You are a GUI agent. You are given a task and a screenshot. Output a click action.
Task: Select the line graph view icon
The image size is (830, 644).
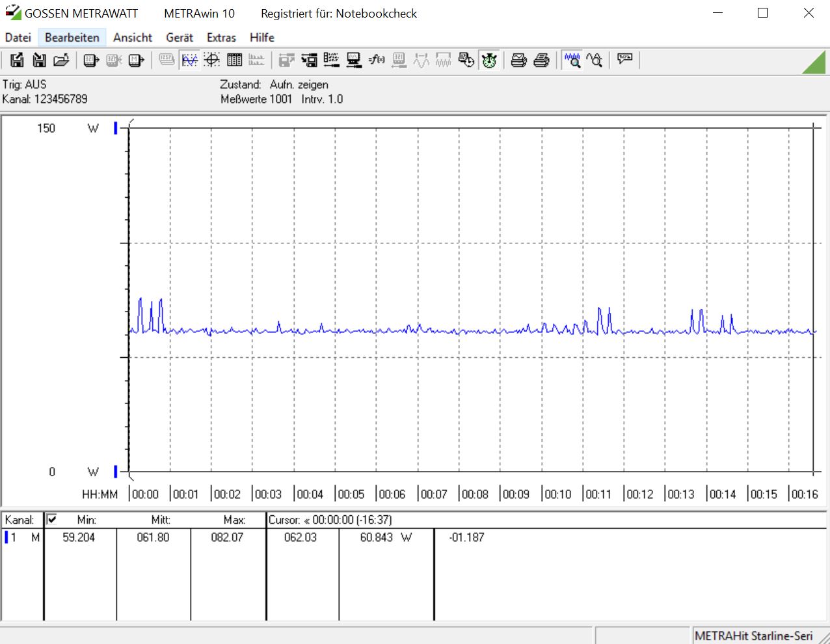click(189, 60)
